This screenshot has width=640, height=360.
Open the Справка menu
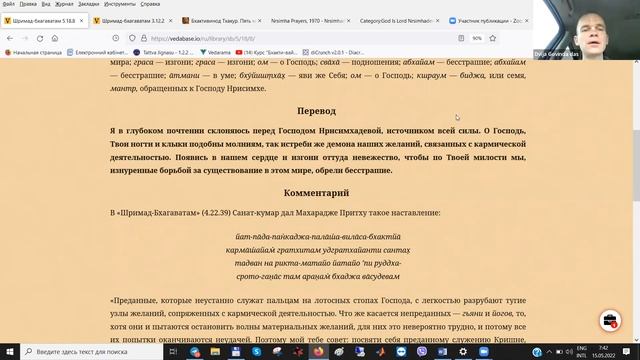click(150, 4)
